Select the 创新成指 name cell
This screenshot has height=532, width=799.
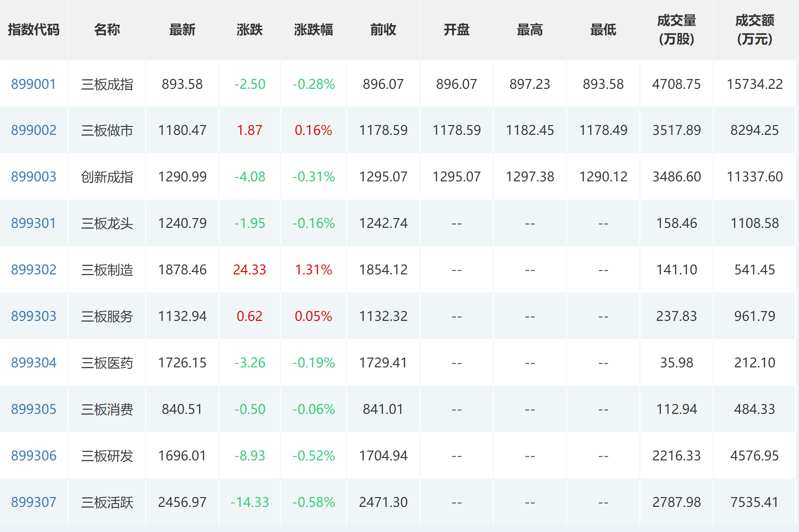tap(107, 177)
